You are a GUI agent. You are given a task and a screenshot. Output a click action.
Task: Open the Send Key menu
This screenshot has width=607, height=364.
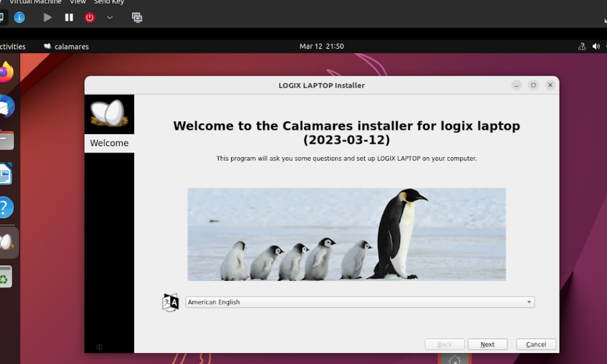(109, 2)
